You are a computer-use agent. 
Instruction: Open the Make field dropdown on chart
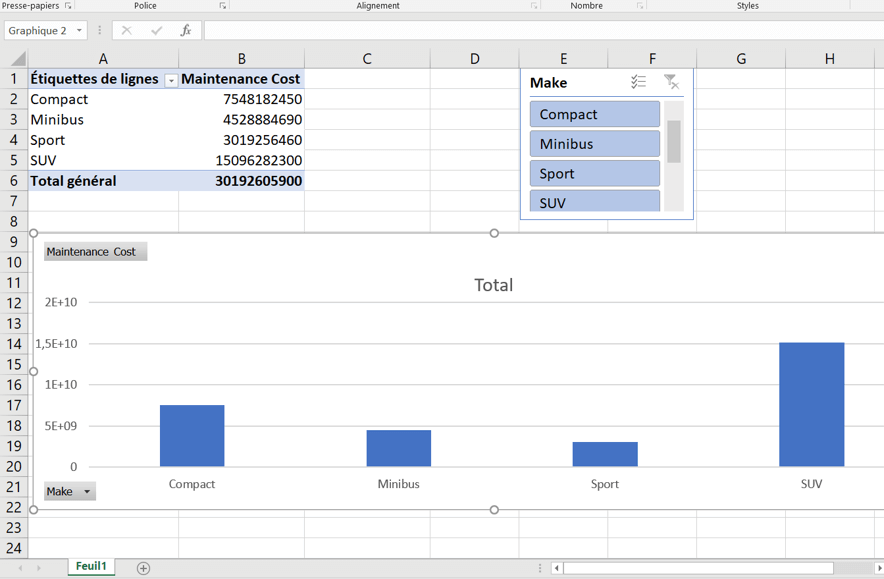(70, 492)
